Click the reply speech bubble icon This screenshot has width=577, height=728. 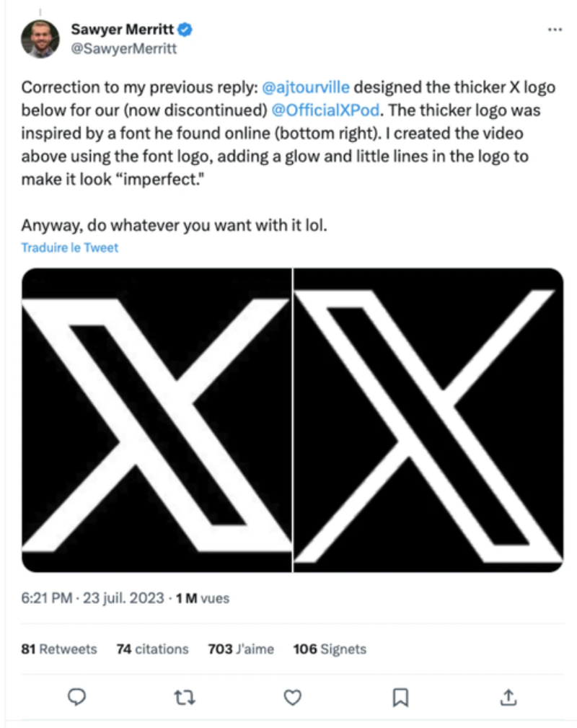[x=76, y=696]
